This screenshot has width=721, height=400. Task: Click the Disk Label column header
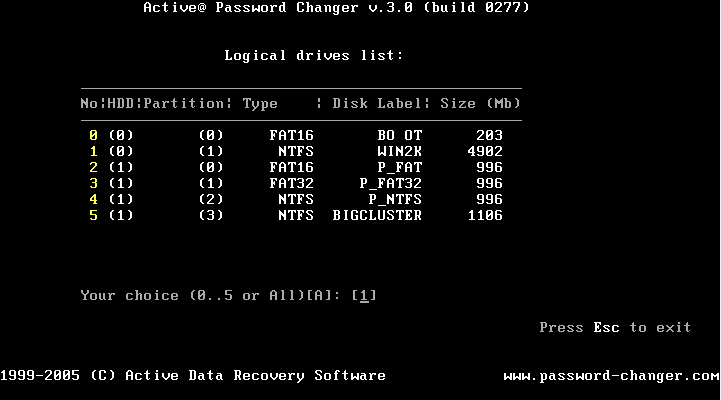click(x=377, y=103)
